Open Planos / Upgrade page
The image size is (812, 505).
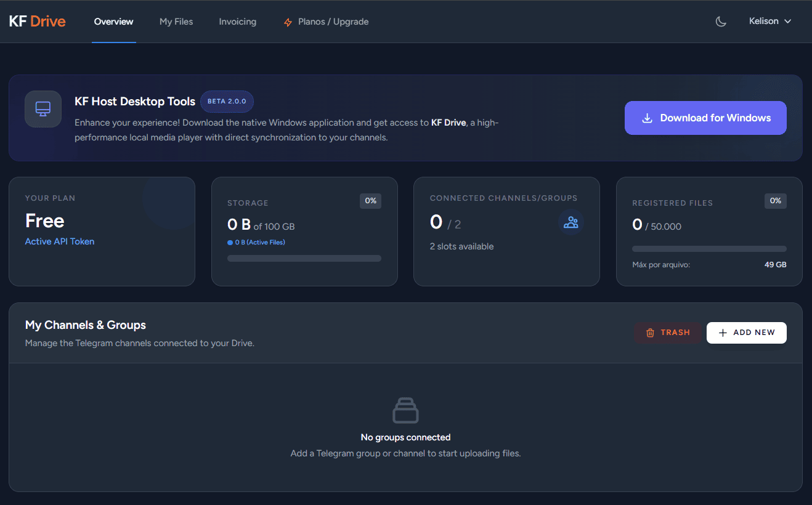(333, 22)
